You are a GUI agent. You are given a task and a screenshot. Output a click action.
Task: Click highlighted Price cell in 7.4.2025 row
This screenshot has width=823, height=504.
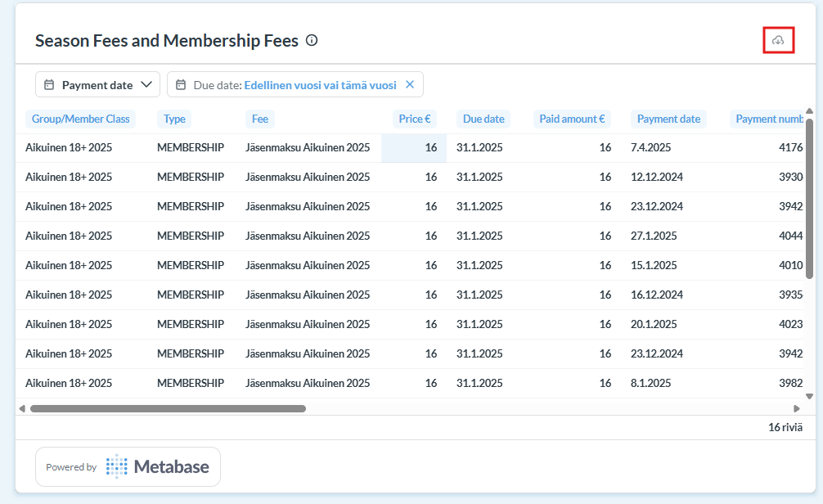click(x=414, y=148)
